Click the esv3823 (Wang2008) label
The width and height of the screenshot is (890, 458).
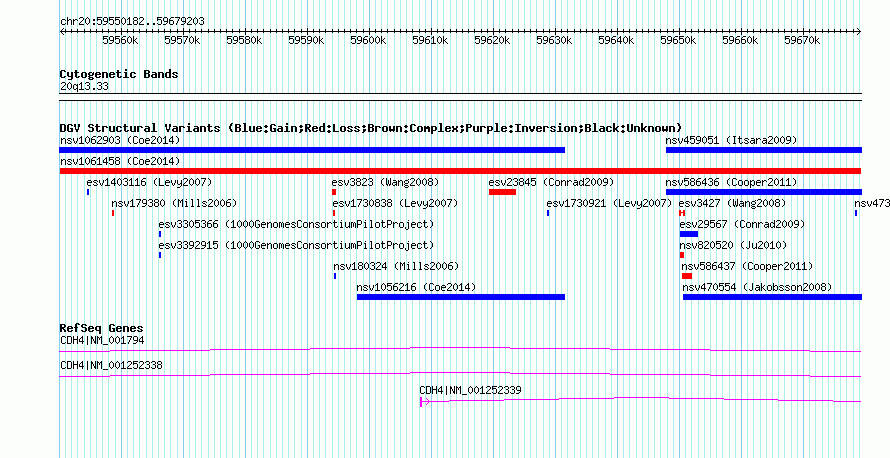tap(385, 182)
